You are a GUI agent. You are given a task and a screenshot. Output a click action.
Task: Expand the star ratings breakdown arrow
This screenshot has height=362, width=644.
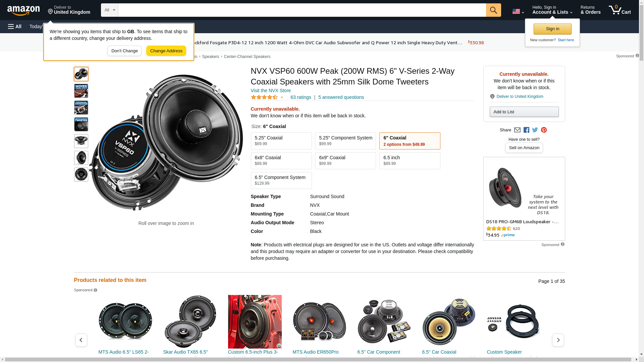point(282,98)
